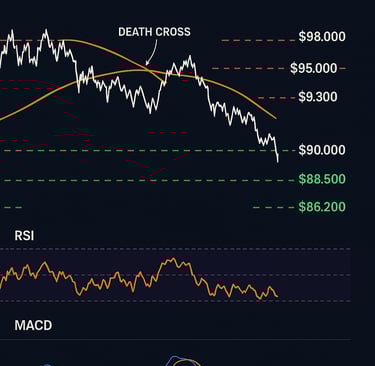The height and width of the screenshot is (366, 375).
Task: Click the green $86.200 support label
Action: tap(322, 207)
